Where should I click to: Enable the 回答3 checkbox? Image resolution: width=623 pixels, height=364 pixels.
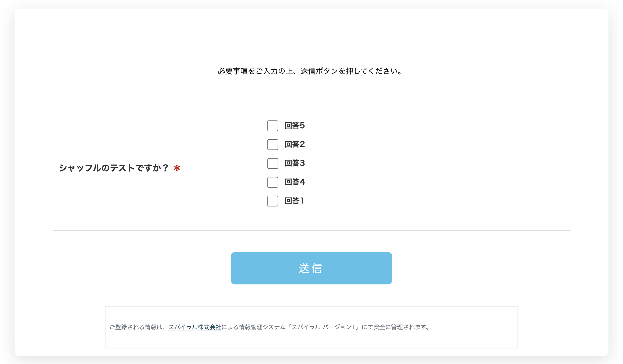272,163
